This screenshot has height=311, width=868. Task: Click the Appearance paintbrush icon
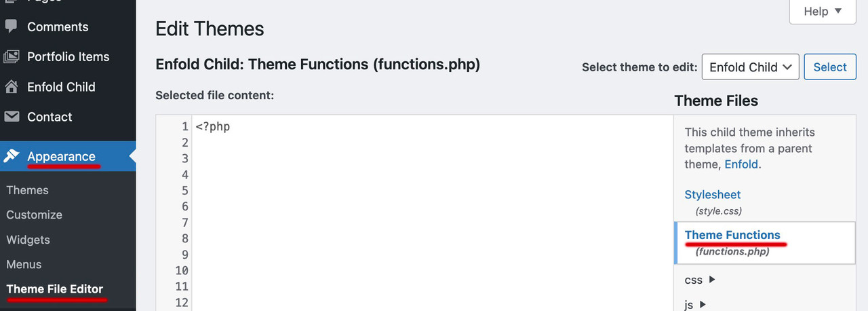coord(12,156)
